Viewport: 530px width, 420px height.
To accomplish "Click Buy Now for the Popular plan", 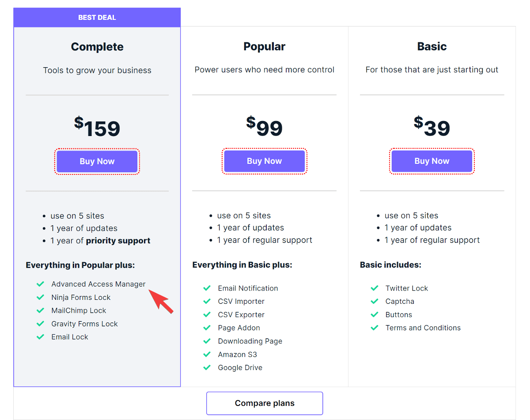I will (x=264, y=161).
